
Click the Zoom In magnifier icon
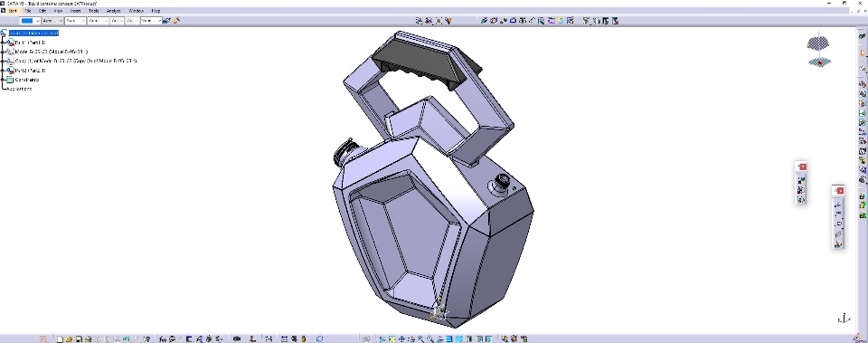coord(420,338)
